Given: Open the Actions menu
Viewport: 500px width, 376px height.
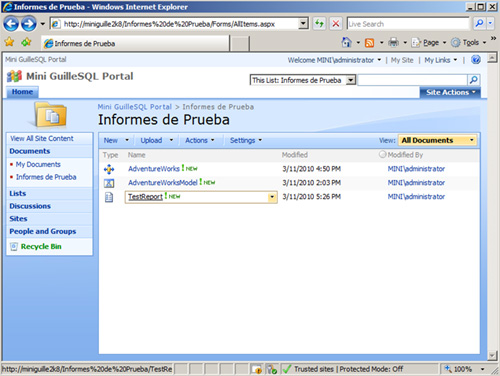Looking at the screenshot, I should tap(199, 140).
